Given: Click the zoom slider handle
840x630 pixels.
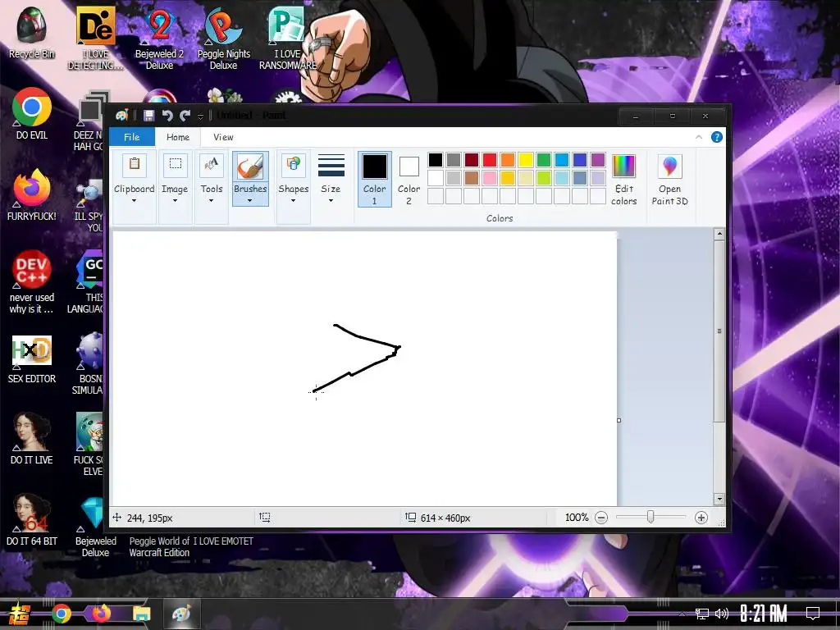Looking at the screenshot, I should click(x=651, y=517).
